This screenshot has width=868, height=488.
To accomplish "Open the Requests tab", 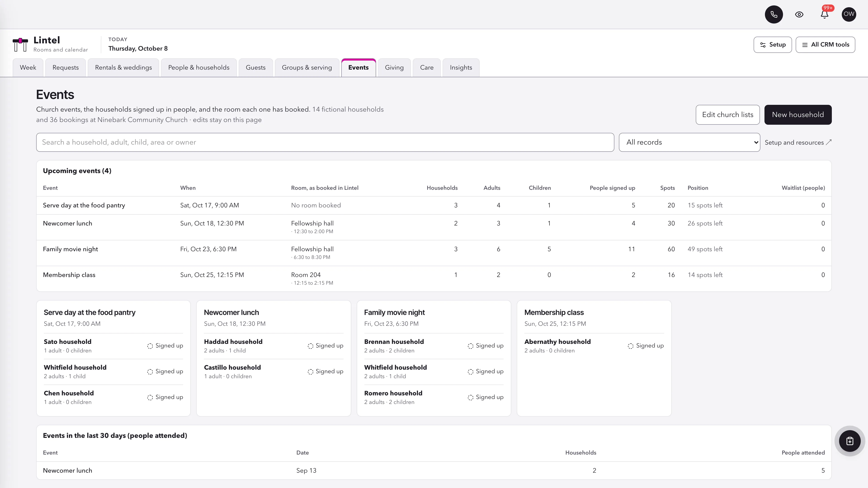I will tap(65, 68).
